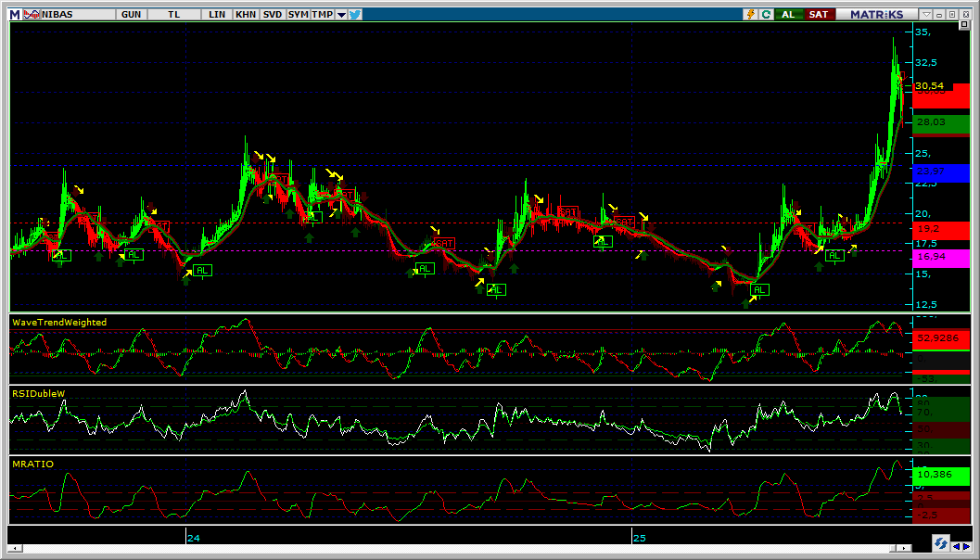The height and width of the screenshot is (560, 980).
Task: Click the magenta 16,94 price level box
Action: coord(941,257)
